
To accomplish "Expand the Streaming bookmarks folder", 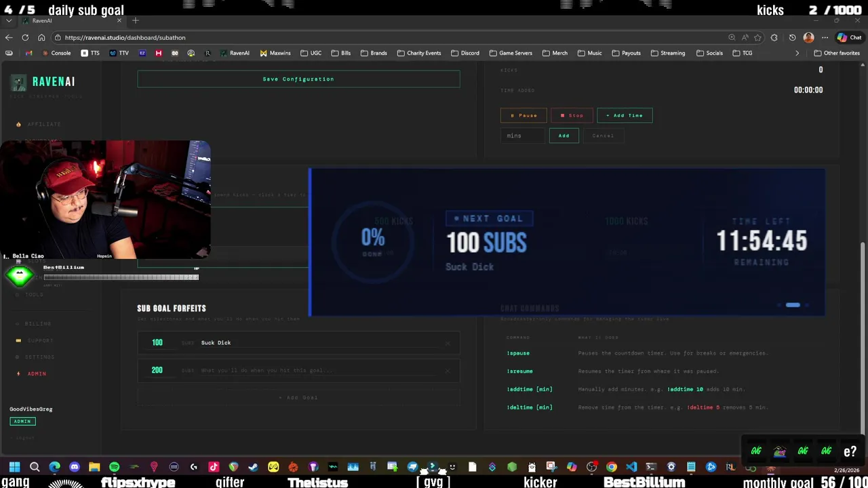I will click(x=667, y=53).
